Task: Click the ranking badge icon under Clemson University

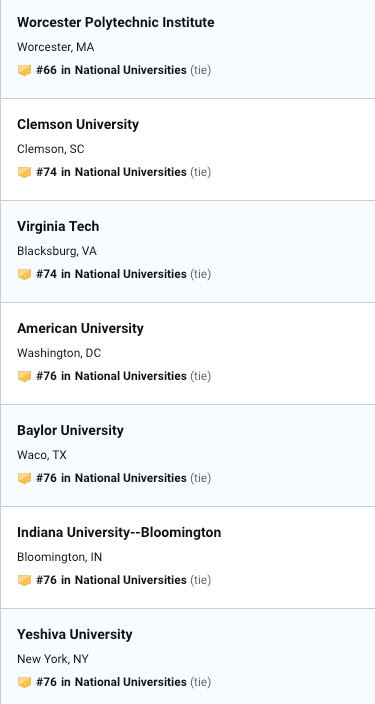Action: (24, 172)
